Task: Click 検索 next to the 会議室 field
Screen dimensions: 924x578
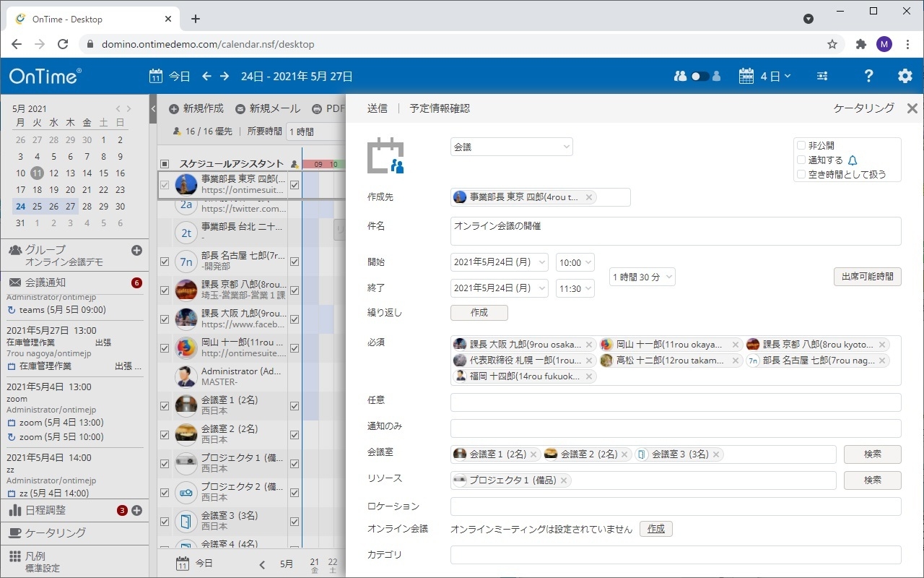Action: coord(872,454)
